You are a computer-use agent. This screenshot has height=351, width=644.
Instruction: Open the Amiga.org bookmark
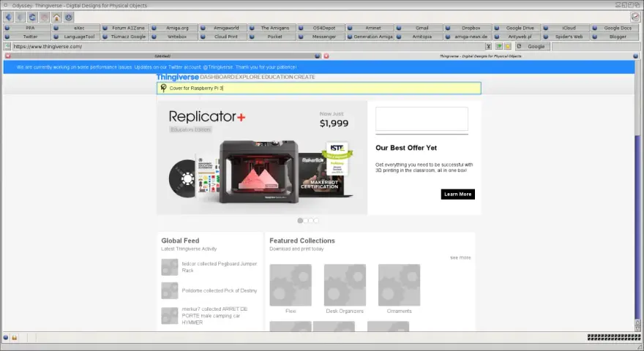173,28
